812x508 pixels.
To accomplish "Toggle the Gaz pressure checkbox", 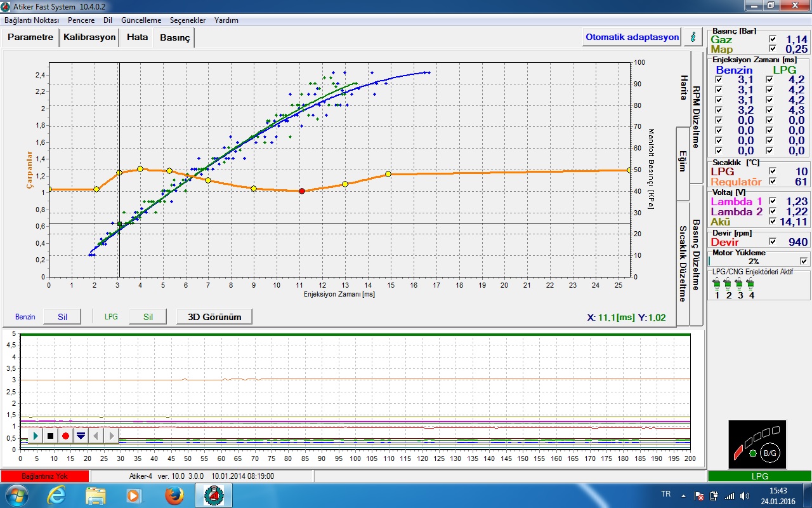I will [772, 39].
